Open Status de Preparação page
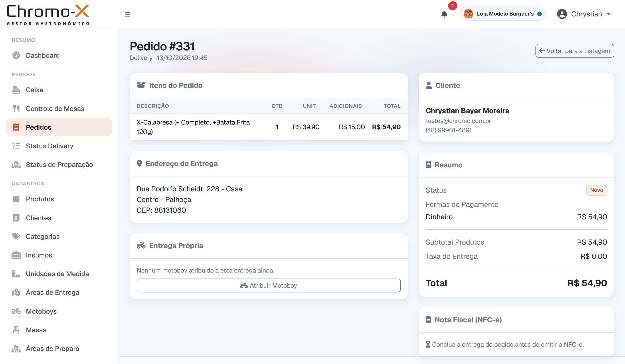Image resolution: width=625 pixels, height=364 pixels. 59,165
